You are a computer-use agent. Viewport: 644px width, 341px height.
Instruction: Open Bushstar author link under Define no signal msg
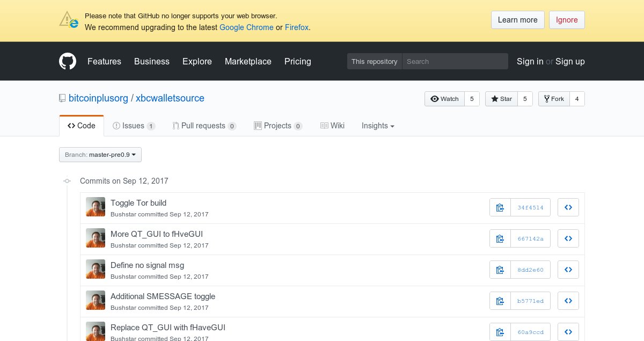[x=123, y=277]
